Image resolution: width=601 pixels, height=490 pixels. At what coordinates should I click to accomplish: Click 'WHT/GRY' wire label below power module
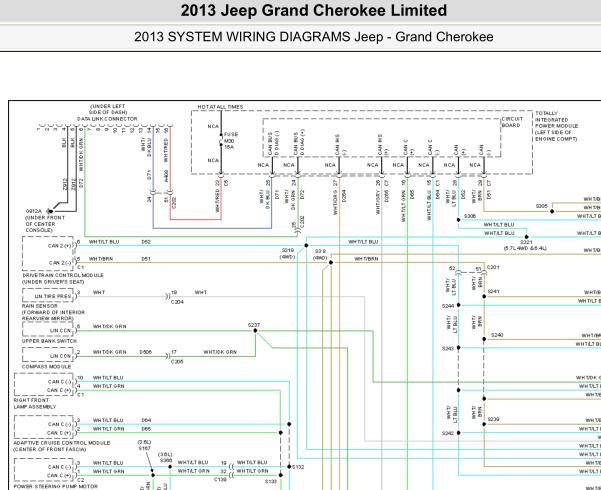[x=378, y=202]
